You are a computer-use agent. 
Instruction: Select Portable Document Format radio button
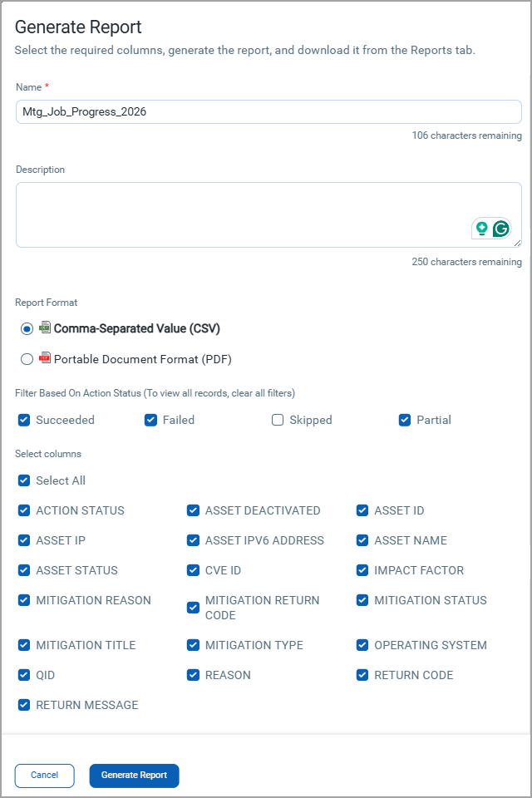[x=27, y=360]
